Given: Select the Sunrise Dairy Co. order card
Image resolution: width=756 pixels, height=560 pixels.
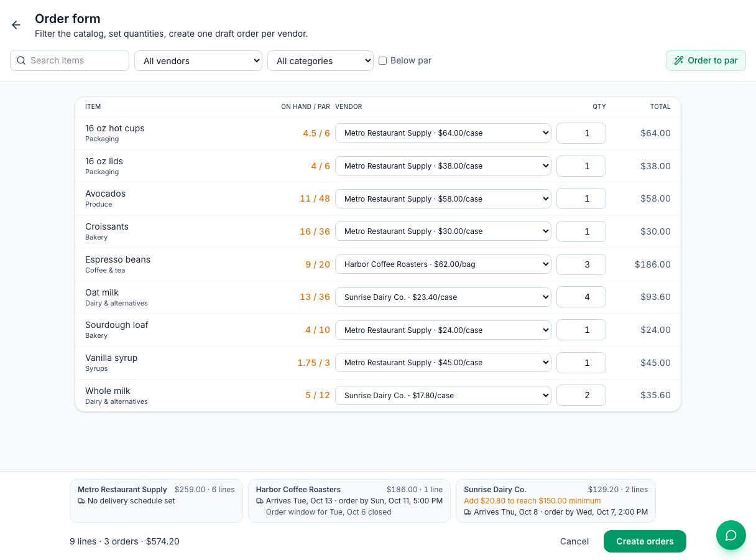Looking at the screenshot, I should [x=556, y=501].
